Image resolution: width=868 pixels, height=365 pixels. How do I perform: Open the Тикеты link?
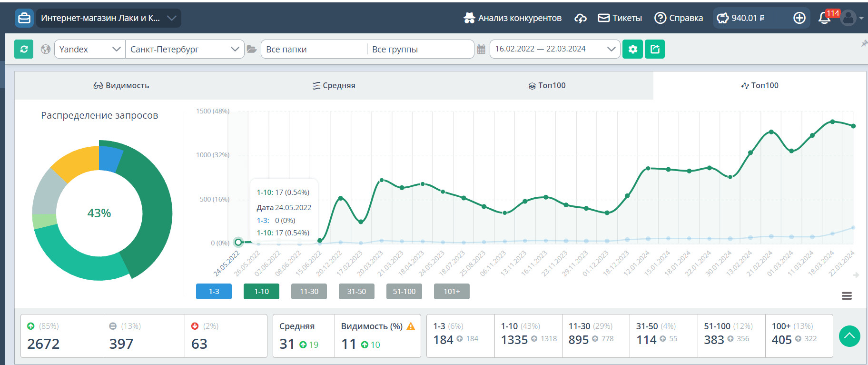(x=620, y=18)
